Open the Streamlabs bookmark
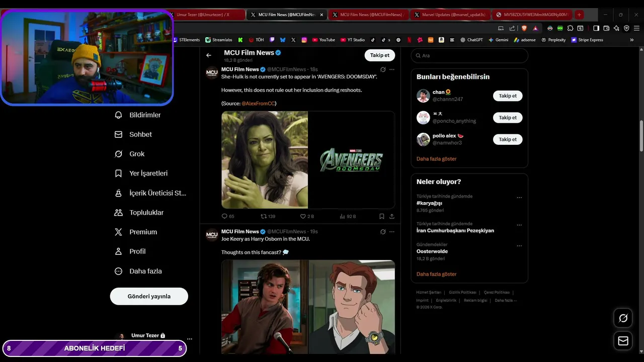This screenshot has width=644, height=362. 219,40
